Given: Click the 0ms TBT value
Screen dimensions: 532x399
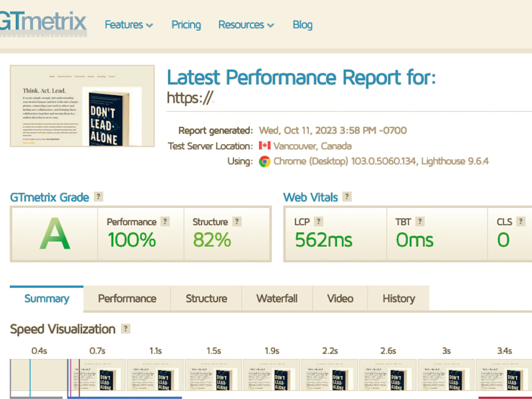Looking at the screenshot, I should 414,240.
